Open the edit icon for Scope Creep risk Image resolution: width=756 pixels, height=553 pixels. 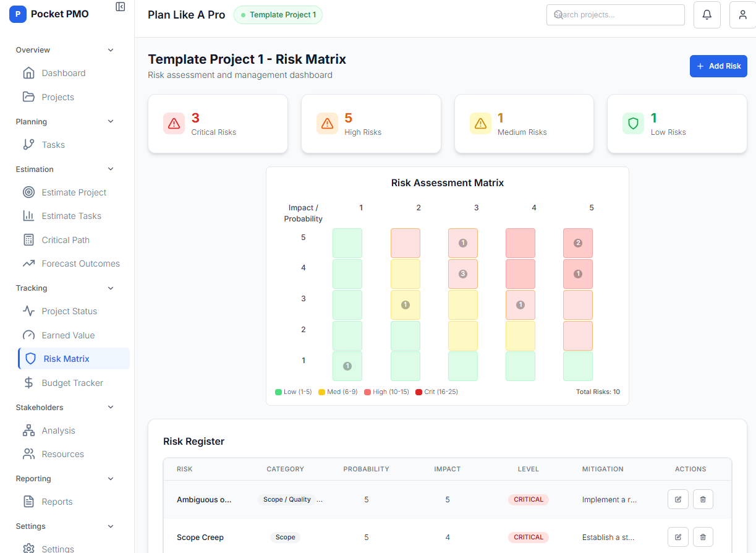click(677, 537)
